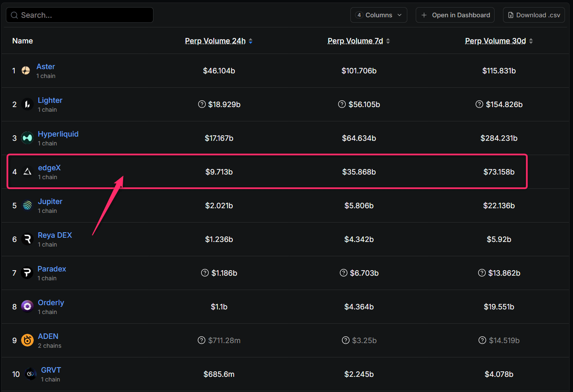Click the file icon beside Download .csv
Viewport: 573px width, 392px height.
pos(511,15)
